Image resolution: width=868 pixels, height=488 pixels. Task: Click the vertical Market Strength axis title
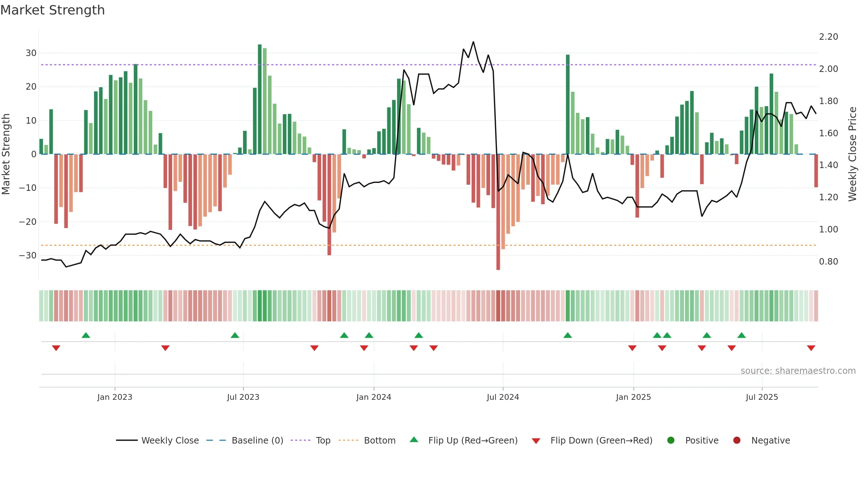6,154
